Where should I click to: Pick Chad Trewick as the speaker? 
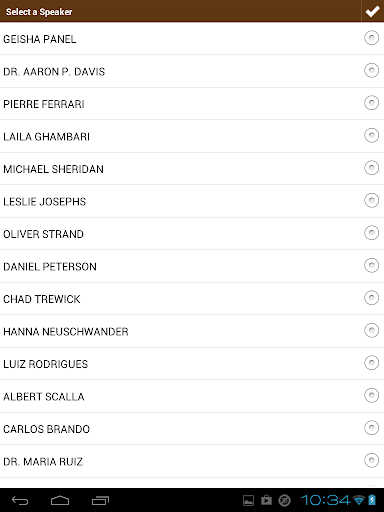coord(192,299)
